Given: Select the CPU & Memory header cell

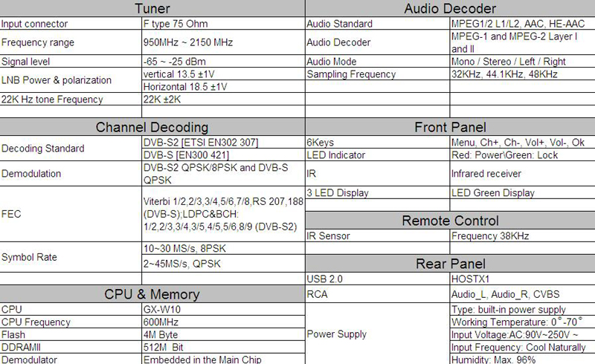Looking at the screenshot, I should click(x=152, y=294).
